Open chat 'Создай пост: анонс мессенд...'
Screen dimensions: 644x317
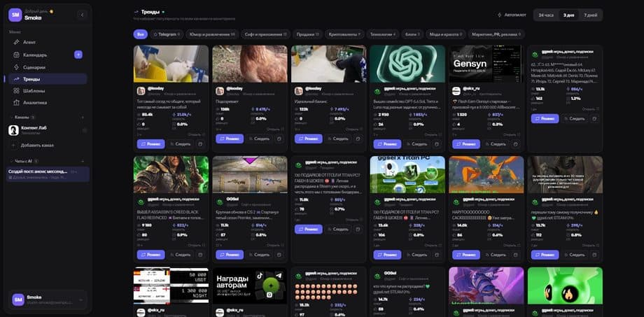48,174
